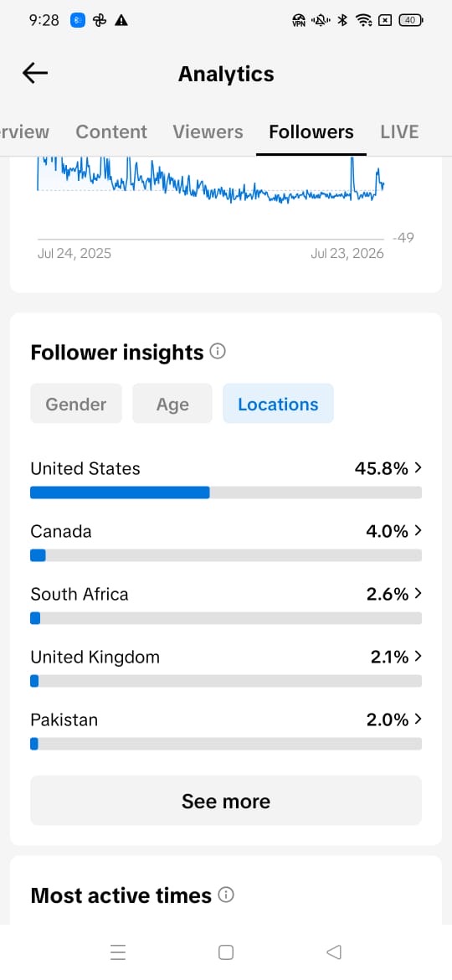
Task: Expand Canada 4.0% chevron
Action: [x=418, y=531]
